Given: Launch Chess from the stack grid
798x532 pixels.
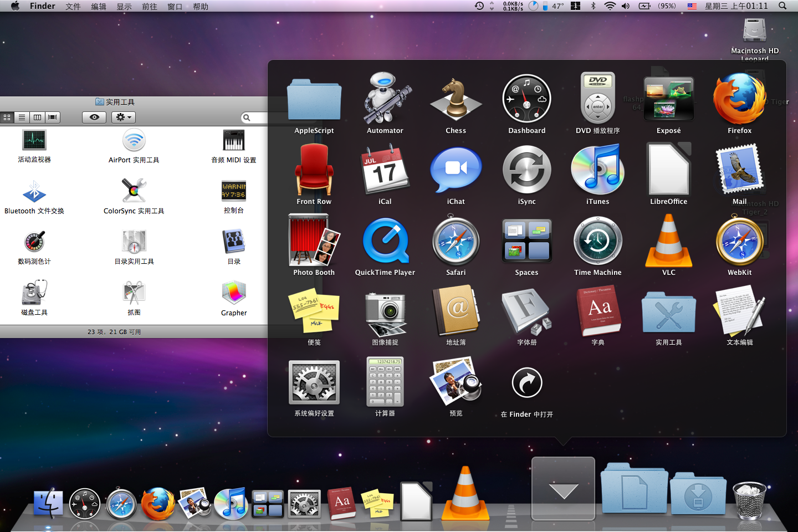Looking at the screenshot, I should click(456, 99).
